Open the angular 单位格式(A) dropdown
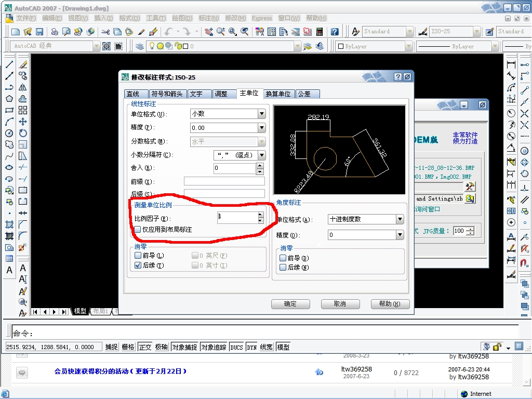This screenshot has width=532, height=399. click(x=400, y=219)
